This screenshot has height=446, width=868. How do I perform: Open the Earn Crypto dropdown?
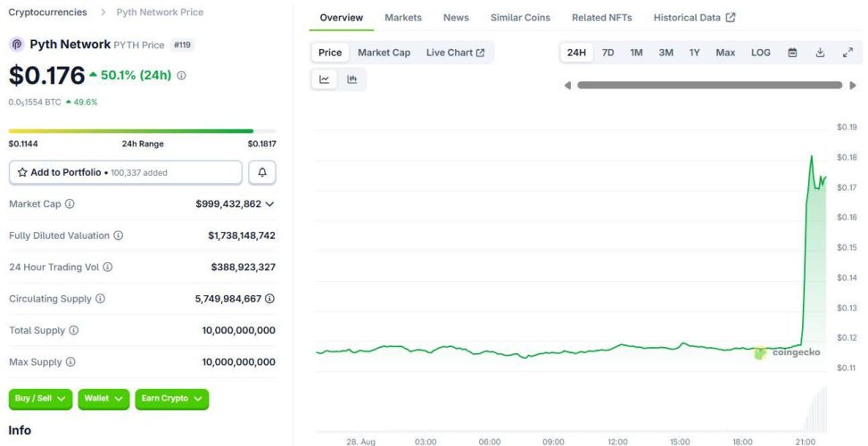(171, 399)
